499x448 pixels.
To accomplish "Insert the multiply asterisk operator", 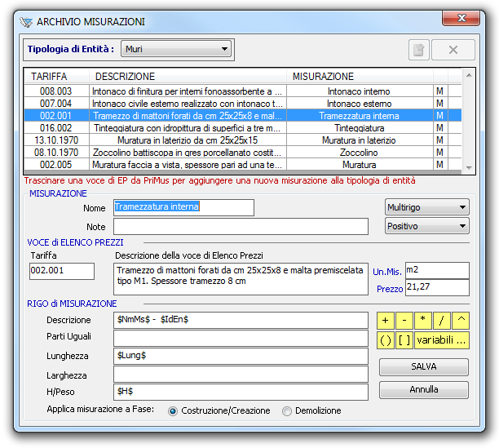I will [423, 321].
